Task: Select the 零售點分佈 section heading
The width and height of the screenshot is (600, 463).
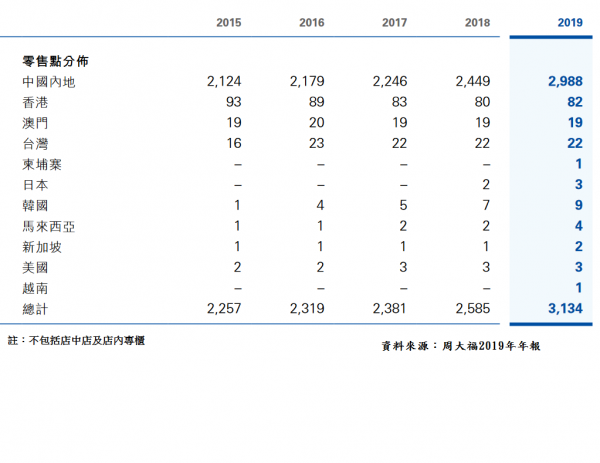Action: (x=55, y=61)
